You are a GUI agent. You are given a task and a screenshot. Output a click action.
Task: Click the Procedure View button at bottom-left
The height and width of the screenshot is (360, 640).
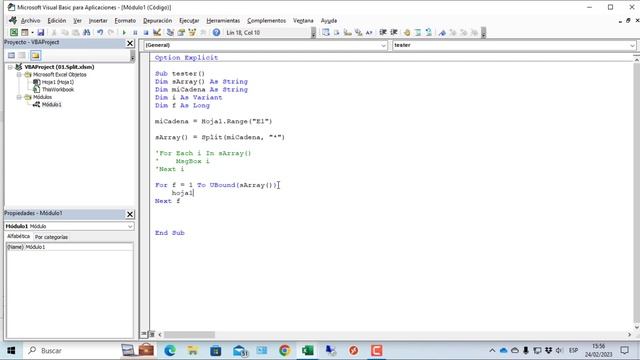click(144, 334)
